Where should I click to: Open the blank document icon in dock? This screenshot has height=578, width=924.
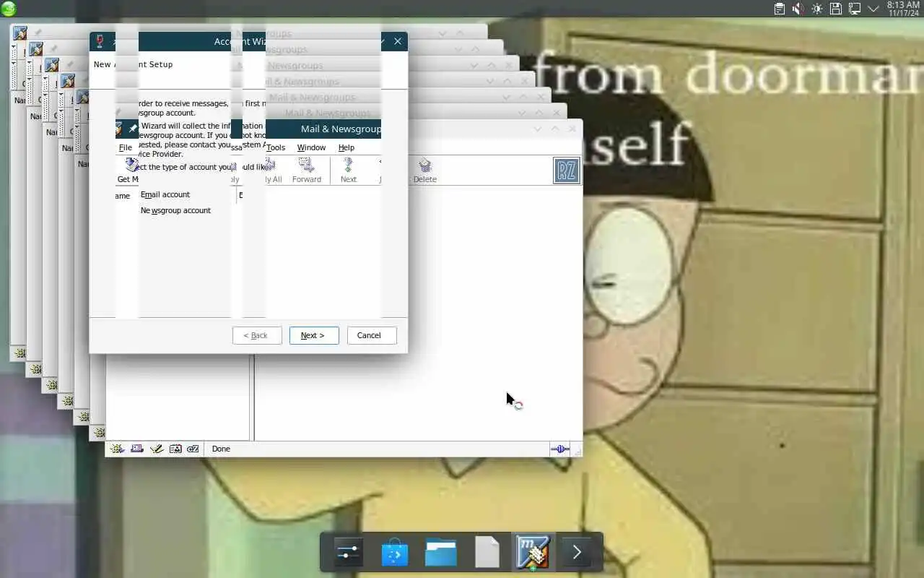(487, 553)
